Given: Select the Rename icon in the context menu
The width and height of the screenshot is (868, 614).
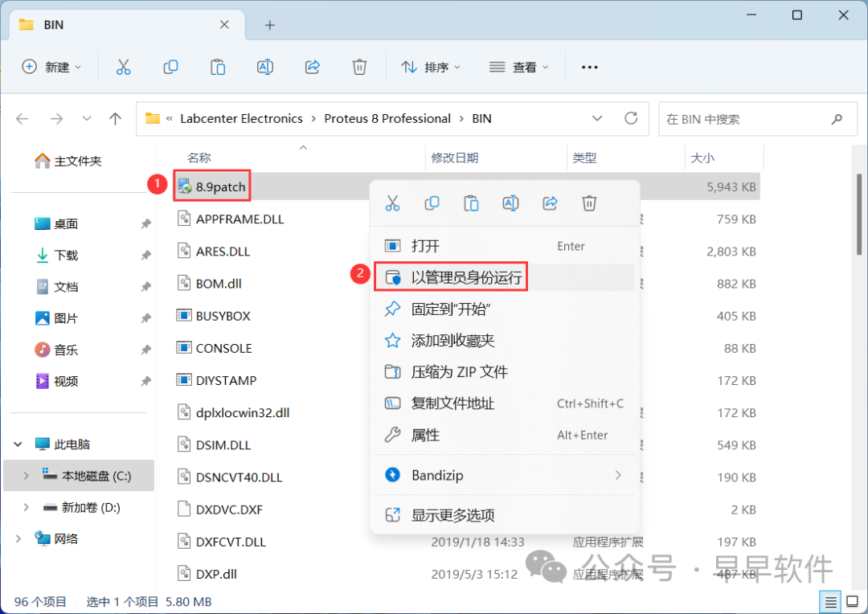Looking at the screenshot, I should point(510,203).
